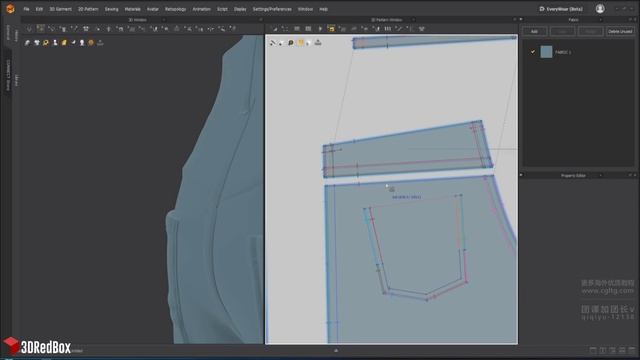Viewport: 640px width, 360px height.
Task: Close the Fabric panel with its X icon
Action: 635,20
